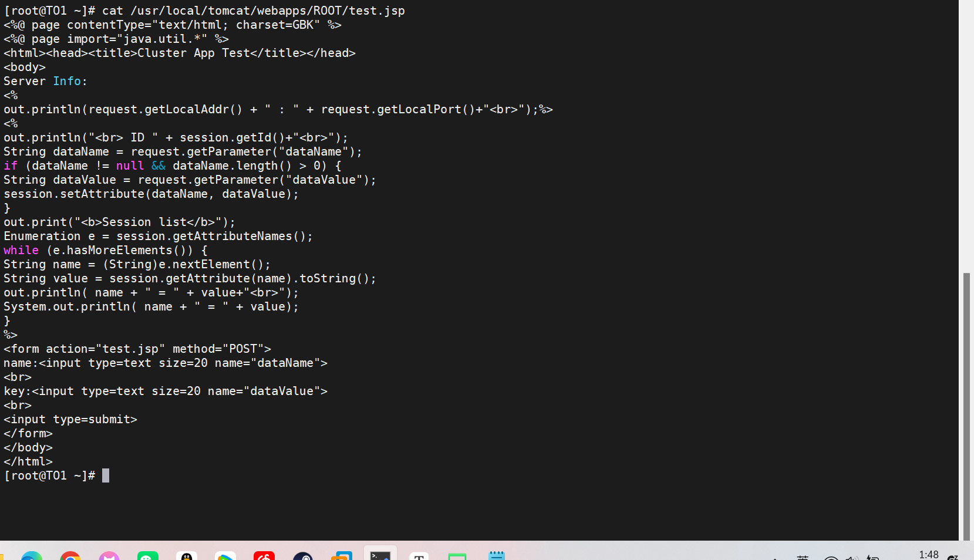Select the active terminal taskbar icon

click(x=380, y=554)
